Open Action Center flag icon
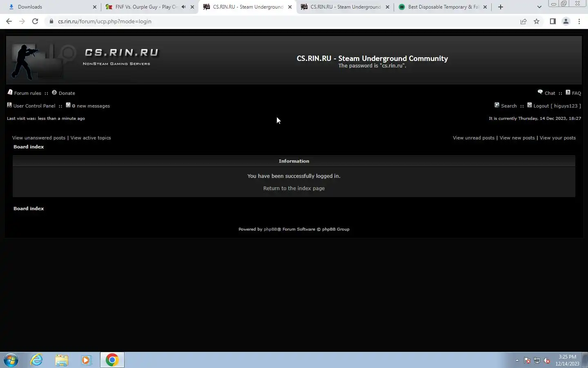This screenshot has width=588, height=368. [x=527, y=360]
